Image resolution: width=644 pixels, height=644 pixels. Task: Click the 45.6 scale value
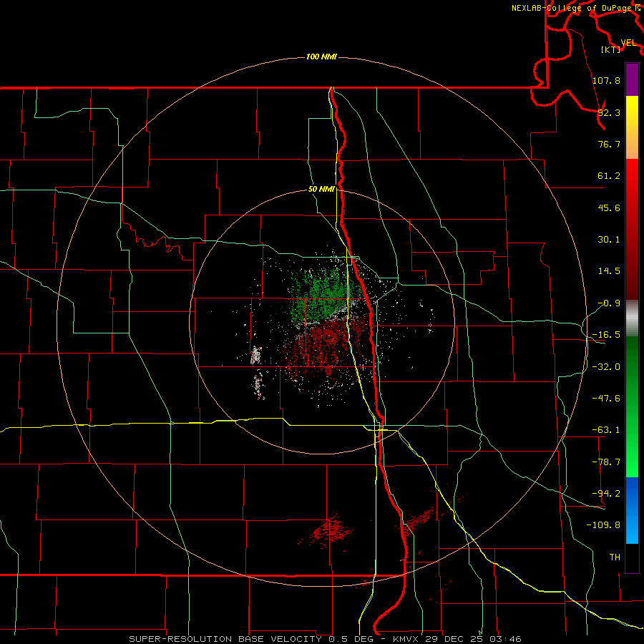pos(609,208)
